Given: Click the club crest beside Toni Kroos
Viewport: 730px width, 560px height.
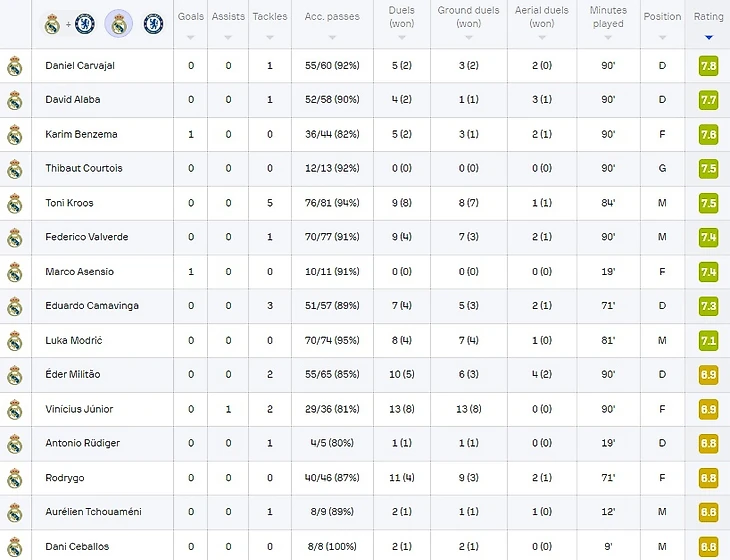Looking at the screenshot, I should click(14, 203).
